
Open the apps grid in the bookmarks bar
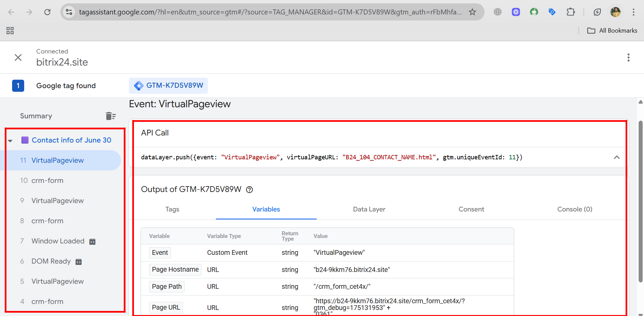pos(10,31)
